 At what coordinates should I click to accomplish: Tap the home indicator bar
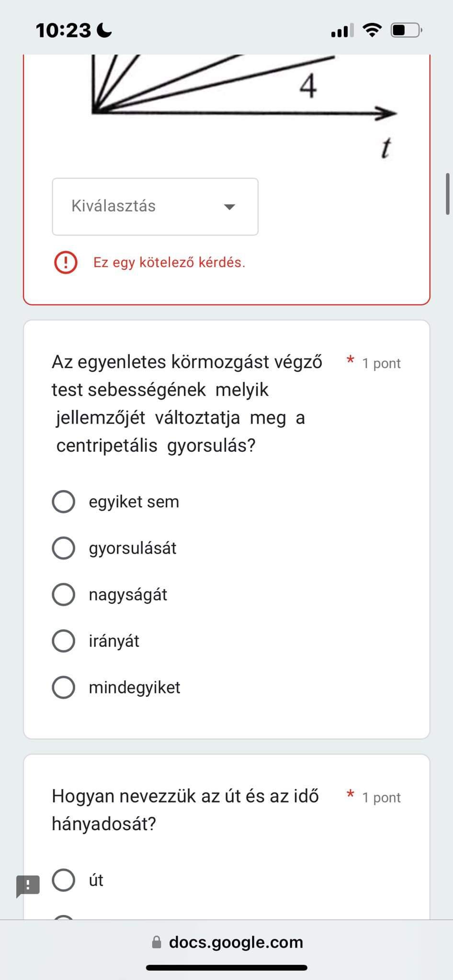pyautogui.click(x=226, y=968)
